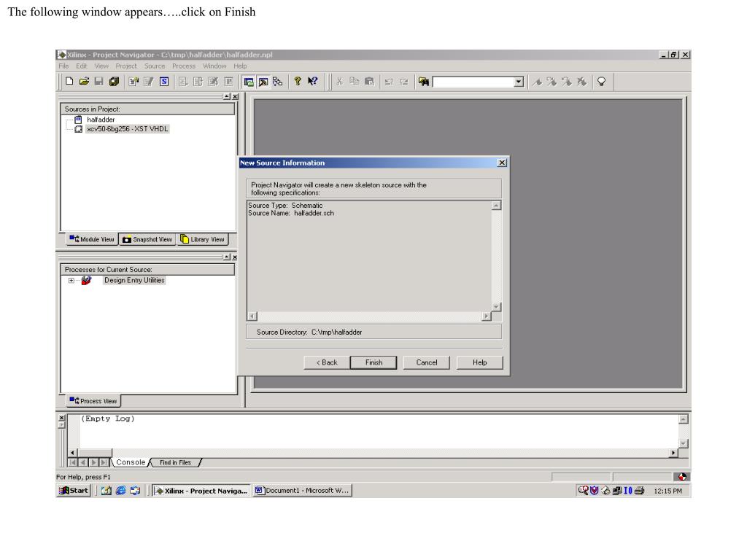Click the printer icon in system tray
This screenshot has height=560, width=747.
(639, 491)
